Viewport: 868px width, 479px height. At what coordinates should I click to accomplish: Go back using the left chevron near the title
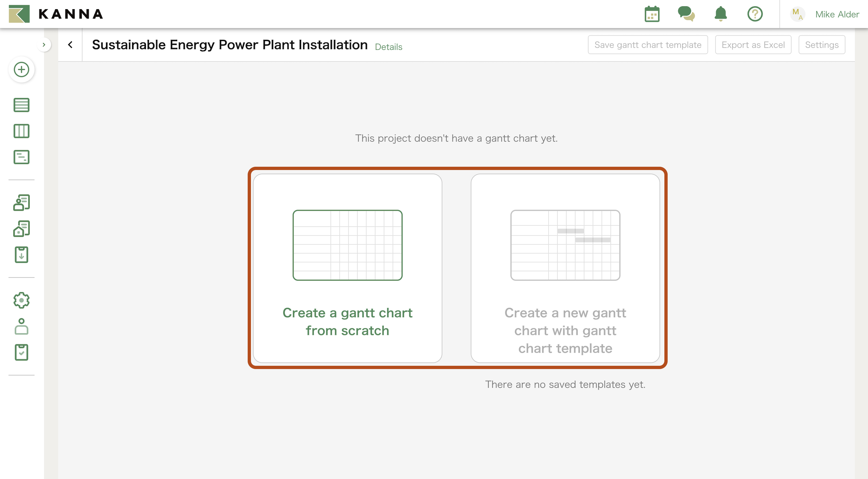(x=70, y=44)
